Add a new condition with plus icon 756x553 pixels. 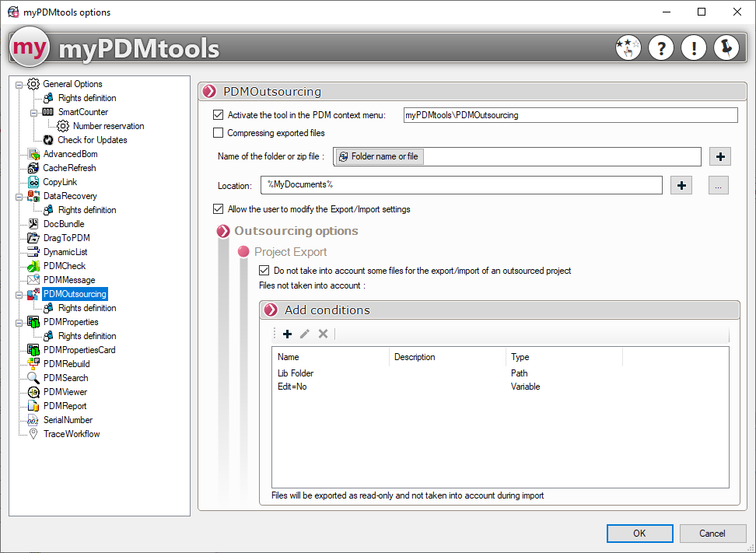pyautogui.click(x=288, y=334)
